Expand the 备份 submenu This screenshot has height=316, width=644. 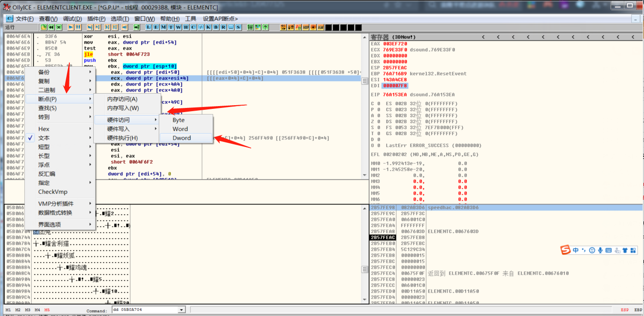tap(61, 72)
